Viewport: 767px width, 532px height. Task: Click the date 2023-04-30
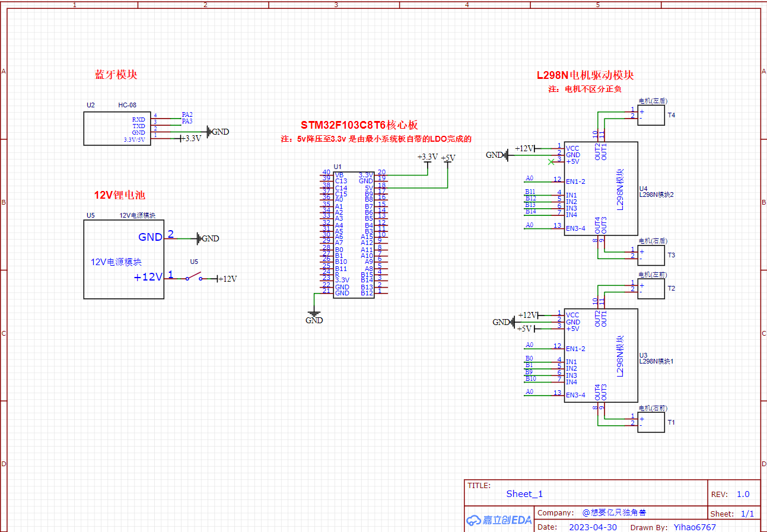click(x=593, y=527)
